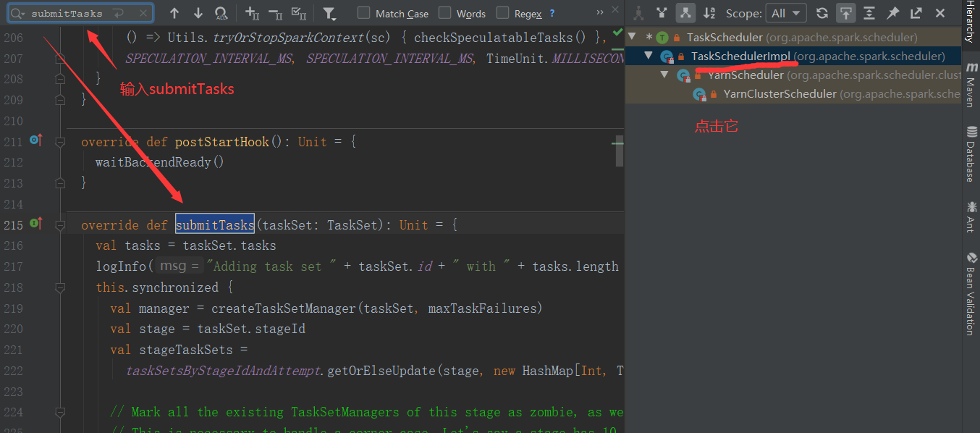Screen dimensions: 980x433
Task: Click the YarnClusterScheduler class icon
Action: tap(699, 94)
